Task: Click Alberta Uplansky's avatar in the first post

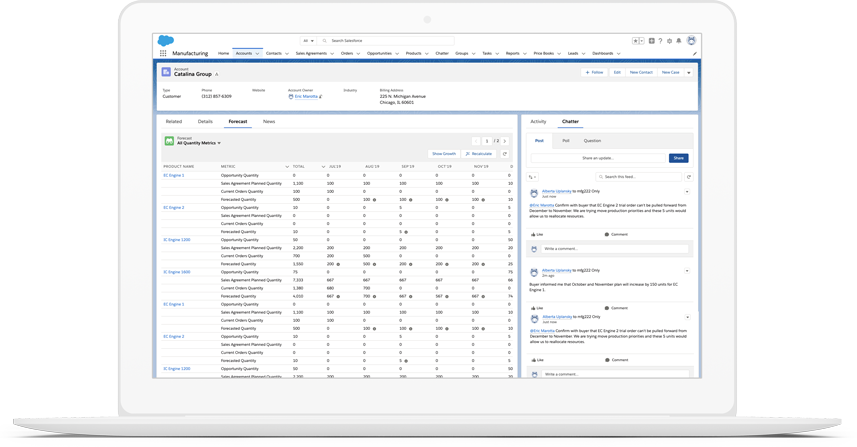Action: click(534, 193)
